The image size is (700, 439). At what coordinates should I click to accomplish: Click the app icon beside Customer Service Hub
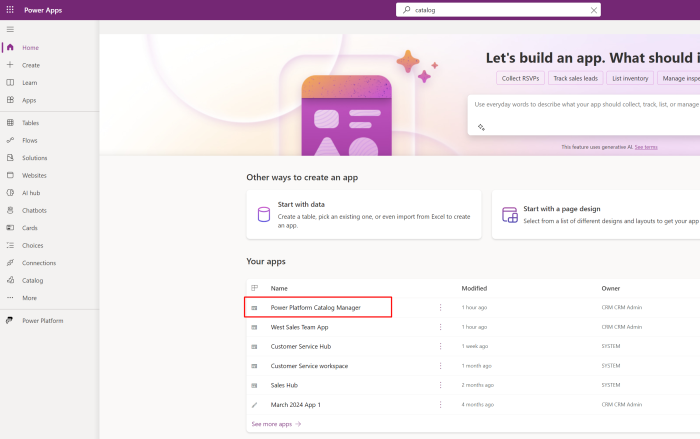[x=254, y=346]
